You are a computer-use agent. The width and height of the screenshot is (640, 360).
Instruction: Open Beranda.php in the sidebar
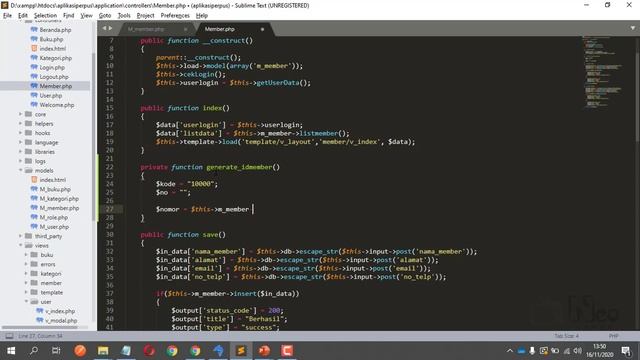coord(55,30)
